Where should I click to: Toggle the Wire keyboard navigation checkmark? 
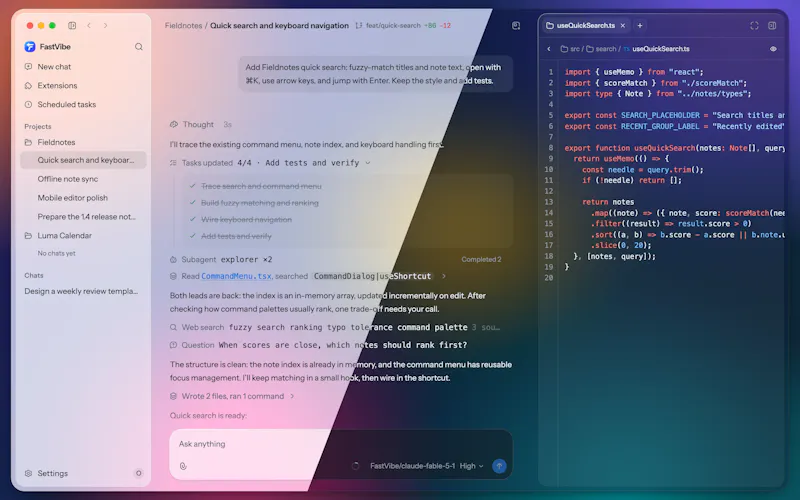pos(192,219)
